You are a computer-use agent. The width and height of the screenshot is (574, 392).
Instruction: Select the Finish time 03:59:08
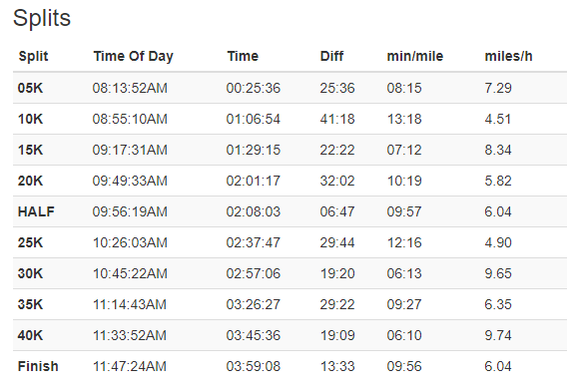pos(254,366)
